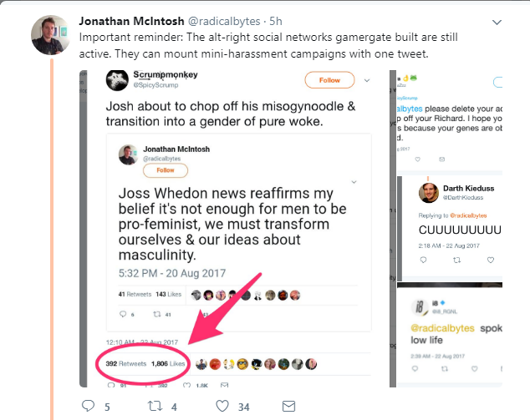Open the 1,806 Likes count
The height and width of the screenshot is (420, 530).
(x=168, y=363)
